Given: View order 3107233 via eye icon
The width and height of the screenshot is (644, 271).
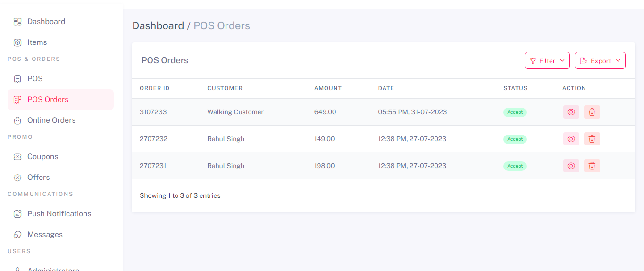Looking at the screenshot, I should coord(571,112).
